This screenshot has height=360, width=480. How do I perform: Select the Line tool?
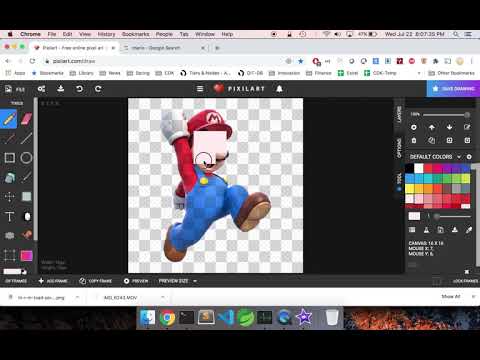click(x=26, y=138)
